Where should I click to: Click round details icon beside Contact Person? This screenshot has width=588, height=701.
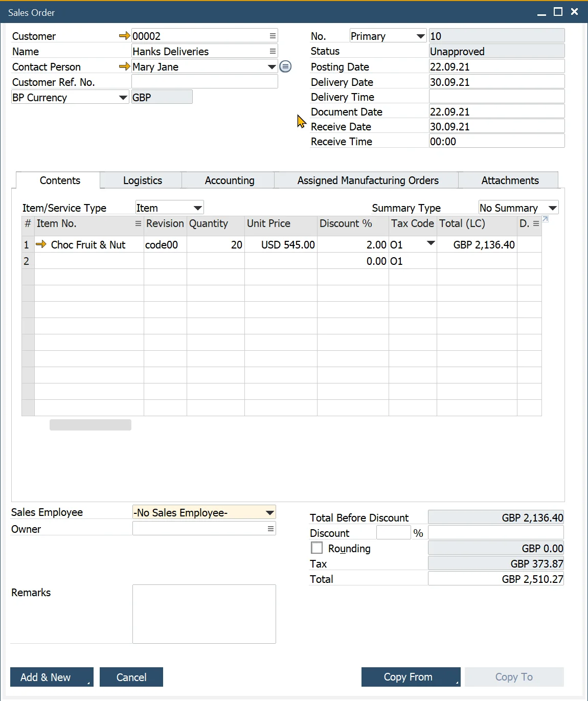[285, 66]
